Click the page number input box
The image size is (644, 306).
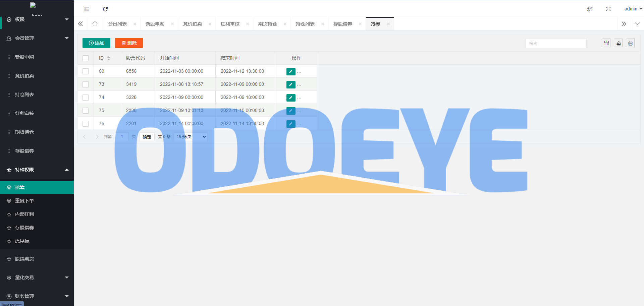pyautogui.click(x=122, y=137)
